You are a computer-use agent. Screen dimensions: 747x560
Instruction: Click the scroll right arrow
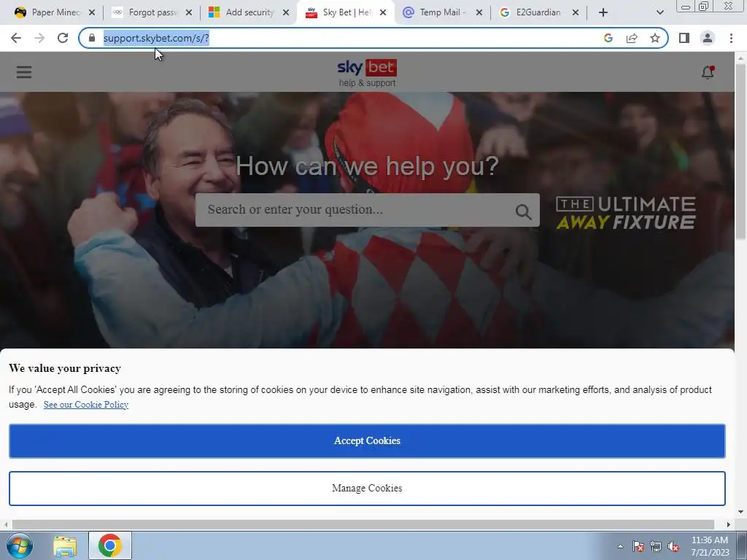pyautogui.click(x=728, y=524)
